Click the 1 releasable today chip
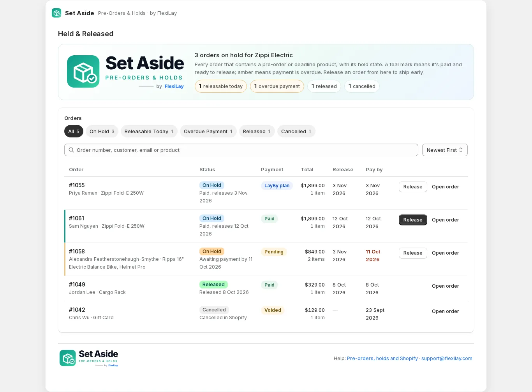Image resolution: width=532 pixels, height=392 pixels. [x=221, y=86]
